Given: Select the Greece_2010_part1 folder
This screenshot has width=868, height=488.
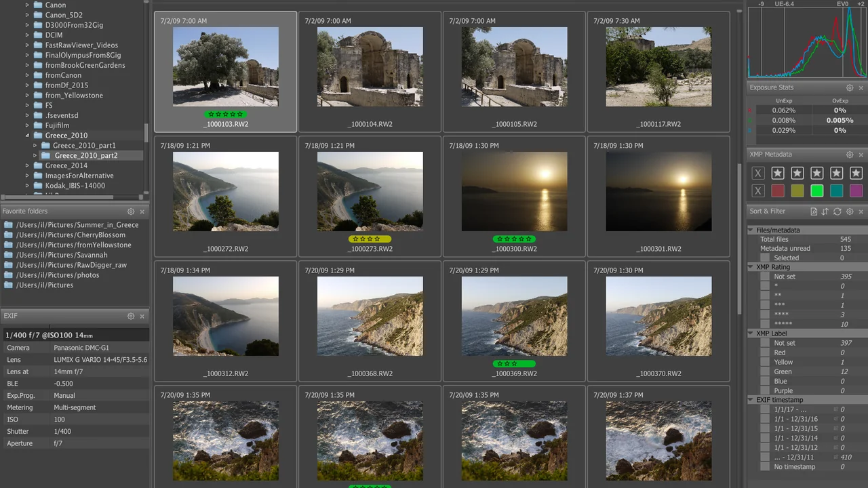Looking at the screenshot, I should (x=84, y=146).
